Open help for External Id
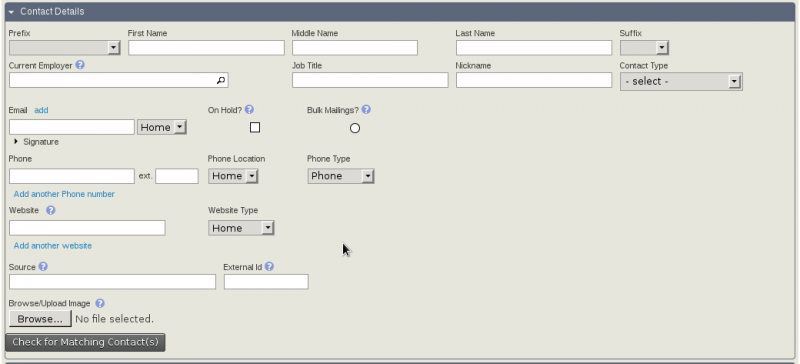The width and height of the screenshot is (800, 364). point(269,266)
